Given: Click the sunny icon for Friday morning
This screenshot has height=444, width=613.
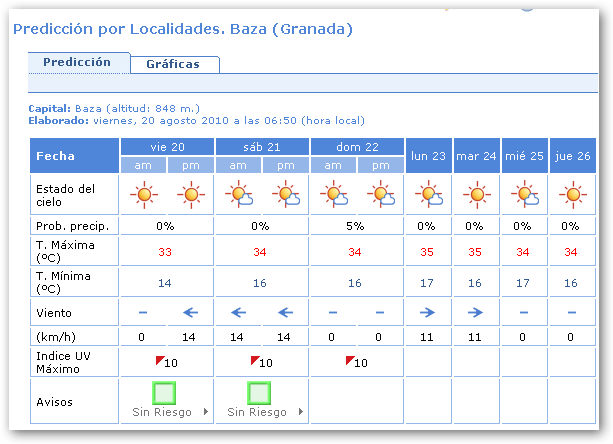Looking at the screenshot, I should tap(145, 193).
